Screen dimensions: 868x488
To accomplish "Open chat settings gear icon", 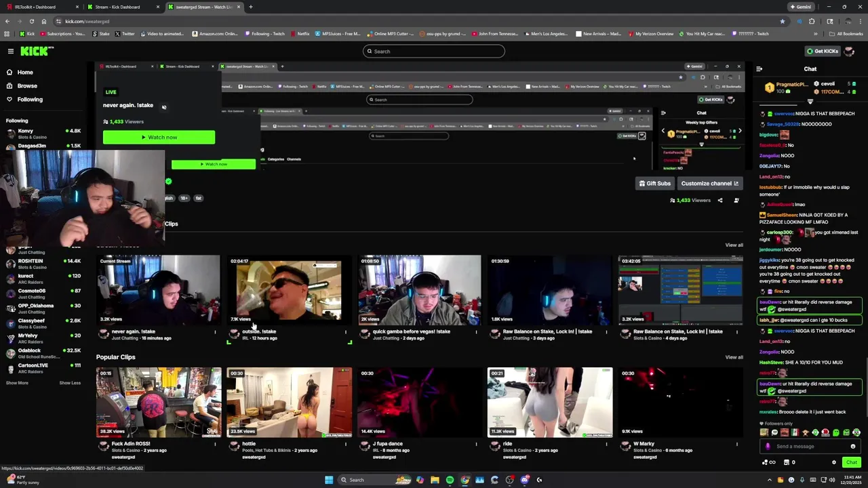I will click(834, 462).
